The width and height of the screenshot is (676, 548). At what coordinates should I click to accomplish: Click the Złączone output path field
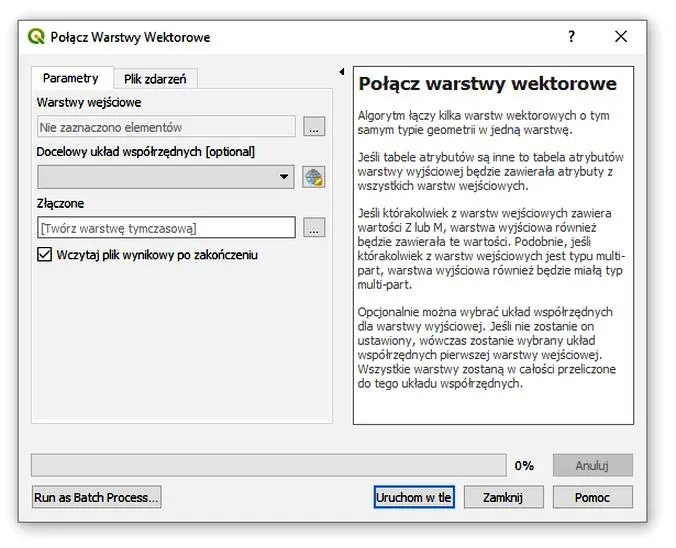pyautogui.click(x=166, y=228)
